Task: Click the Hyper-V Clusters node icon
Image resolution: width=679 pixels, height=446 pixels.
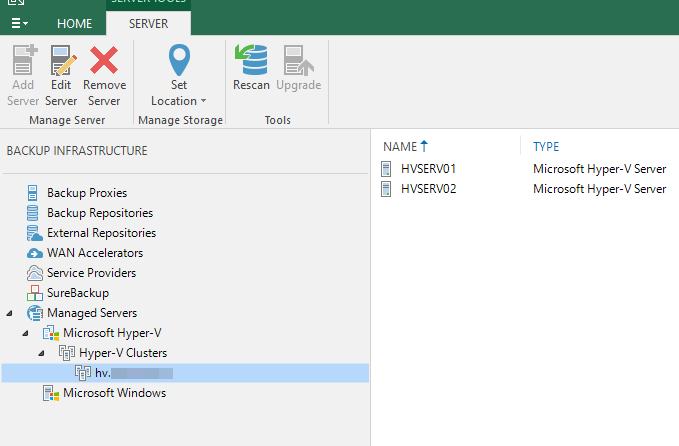Action: tap(67, 353)
